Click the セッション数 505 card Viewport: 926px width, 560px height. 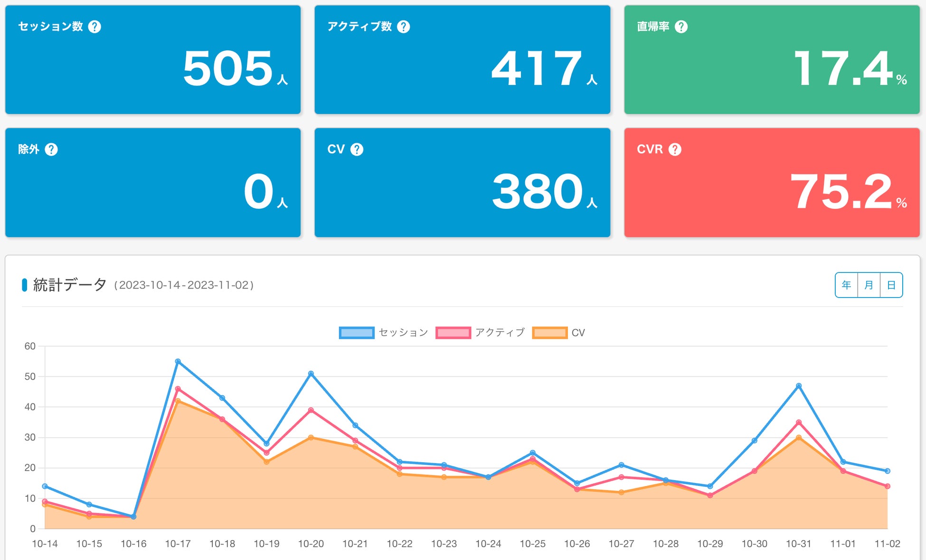pos(153,60)
